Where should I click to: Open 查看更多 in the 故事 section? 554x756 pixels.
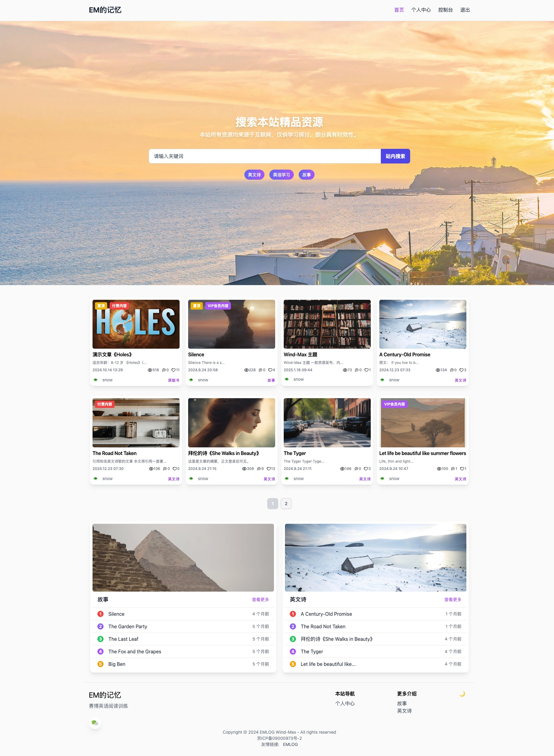(x=260, y=599)
